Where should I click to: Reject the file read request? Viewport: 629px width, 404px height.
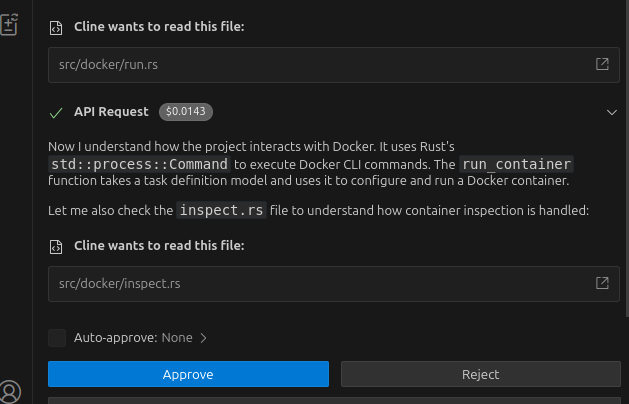480,374
